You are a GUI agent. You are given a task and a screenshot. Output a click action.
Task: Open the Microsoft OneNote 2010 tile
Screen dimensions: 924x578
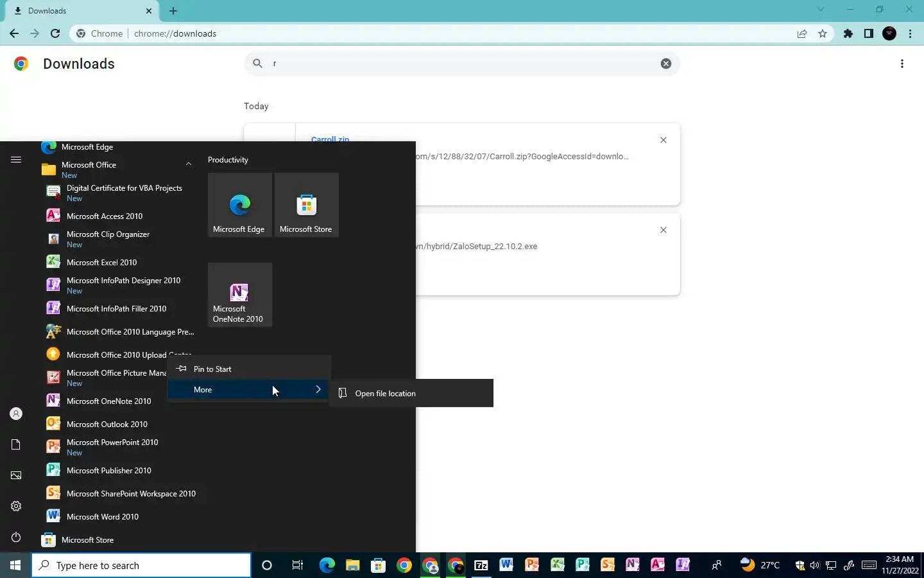240,295
